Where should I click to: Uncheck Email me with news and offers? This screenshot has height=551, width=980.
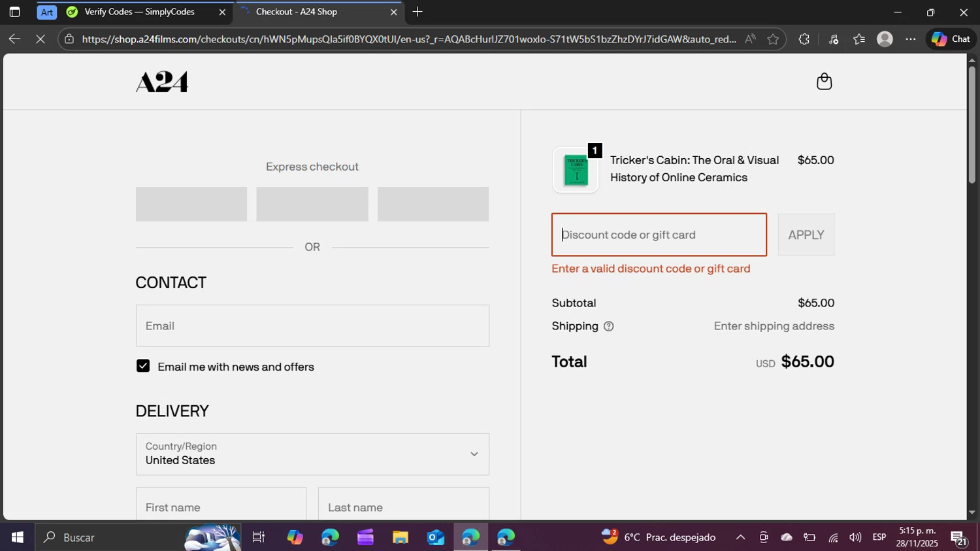143,366
